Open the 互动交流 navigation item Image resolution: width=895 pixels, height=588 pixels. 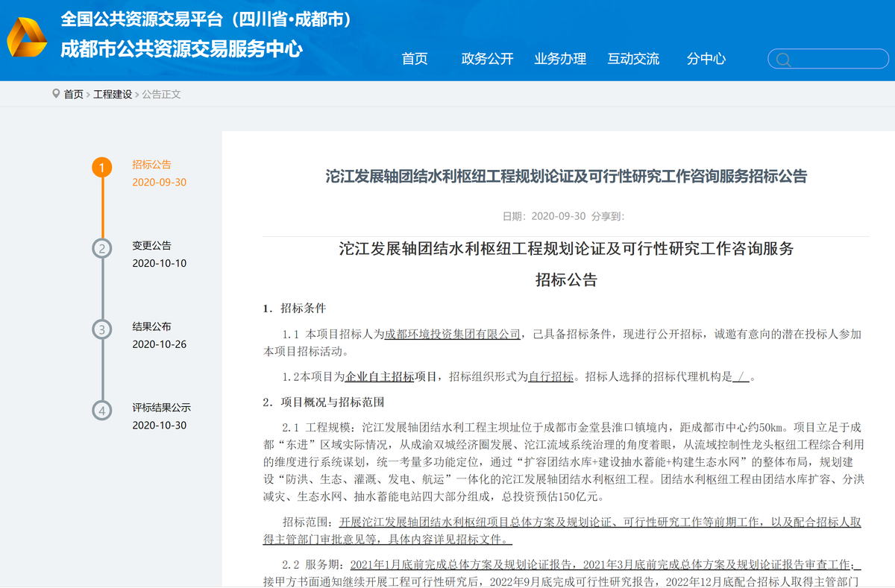click(633, 59)
